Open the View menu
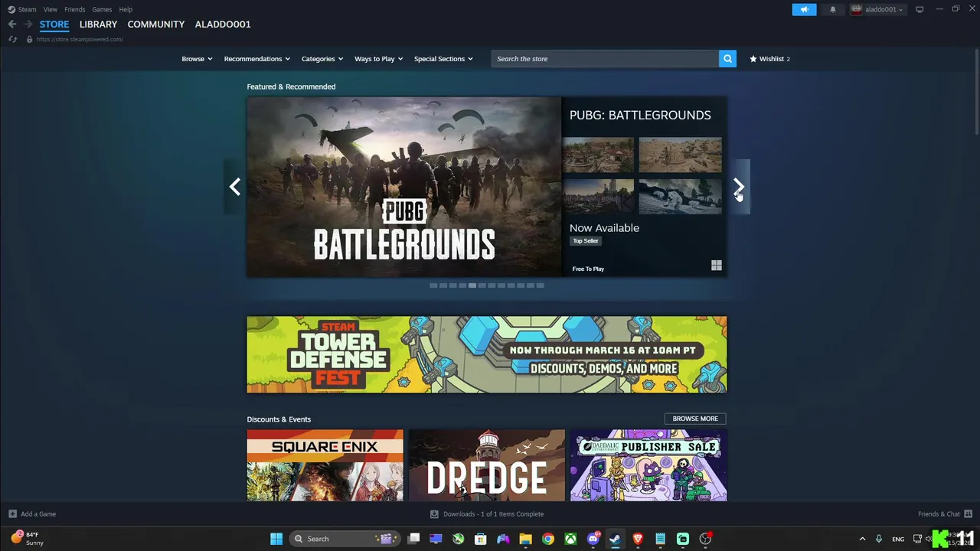The image size is (980, 551). 51,9
